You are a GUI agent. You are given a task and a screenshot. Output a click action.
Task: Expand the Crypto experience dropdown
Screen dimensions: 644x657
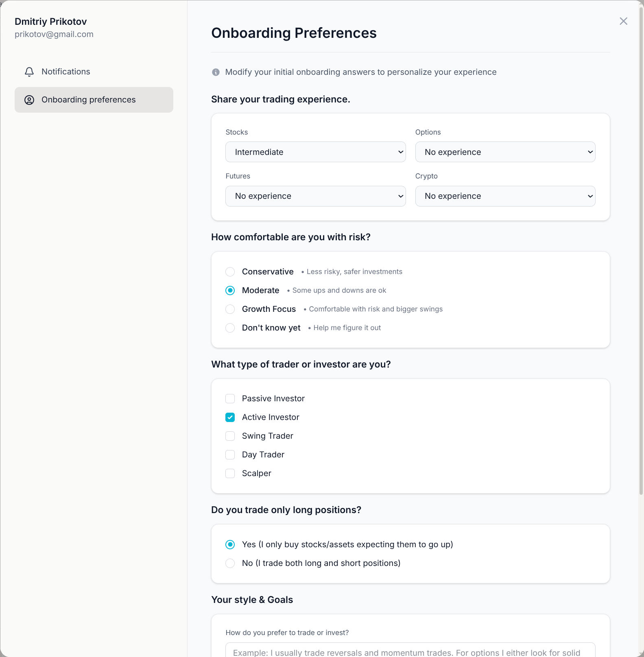505,196
